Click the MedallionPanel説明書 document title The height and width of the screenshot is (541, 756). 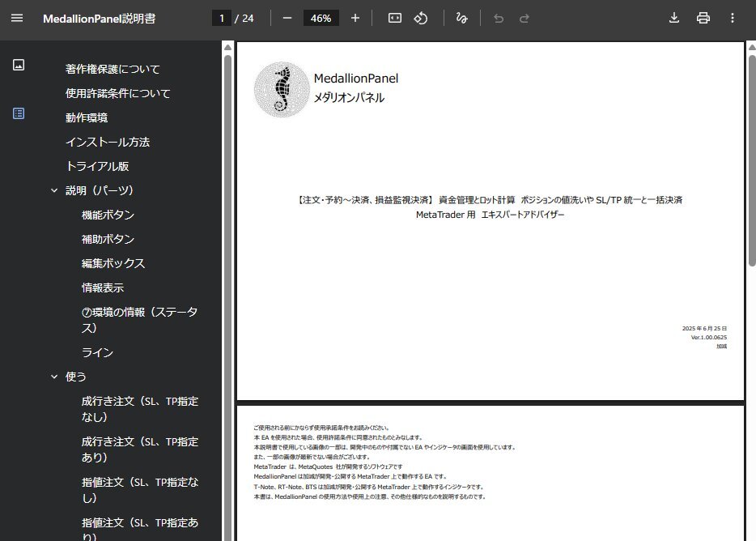pos(100,19)
